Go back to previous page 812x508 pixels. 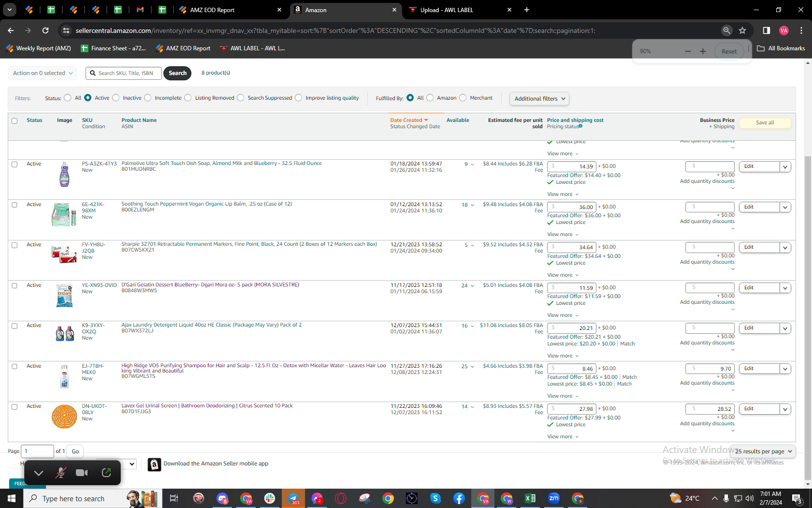[11, 30]
